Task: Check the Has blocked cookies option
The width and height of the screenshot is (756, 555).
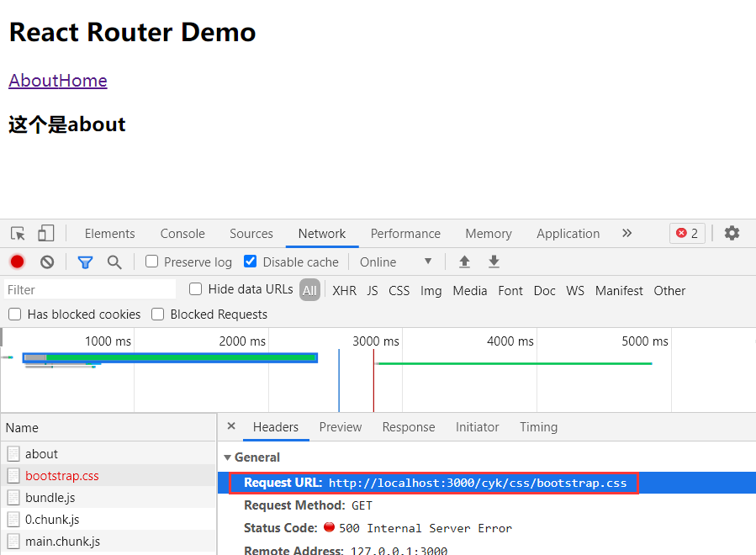Action: tap(15, 314)
